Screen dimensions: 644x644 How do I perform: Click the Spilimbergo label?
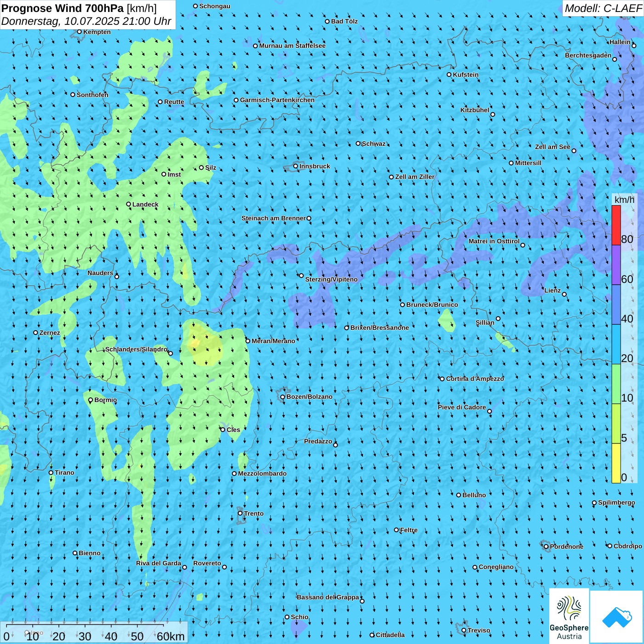pyautogui.click(x=616, y=502)
